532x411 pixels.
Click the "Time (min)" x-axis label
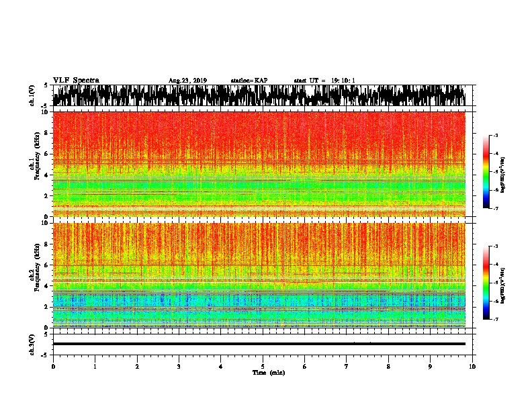coord(269,373)
